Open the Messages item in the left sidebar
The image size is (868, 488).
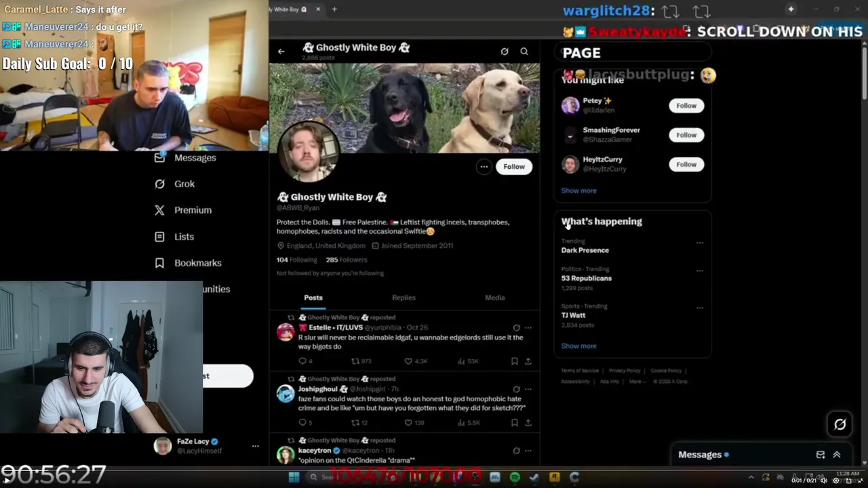click(185, 157)
